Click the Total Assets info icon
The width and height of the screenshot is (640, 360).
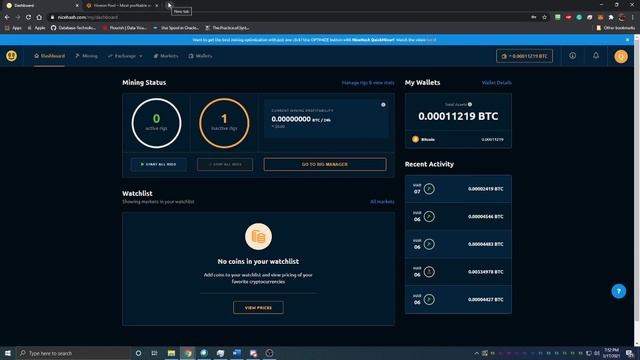coord(470,104)
